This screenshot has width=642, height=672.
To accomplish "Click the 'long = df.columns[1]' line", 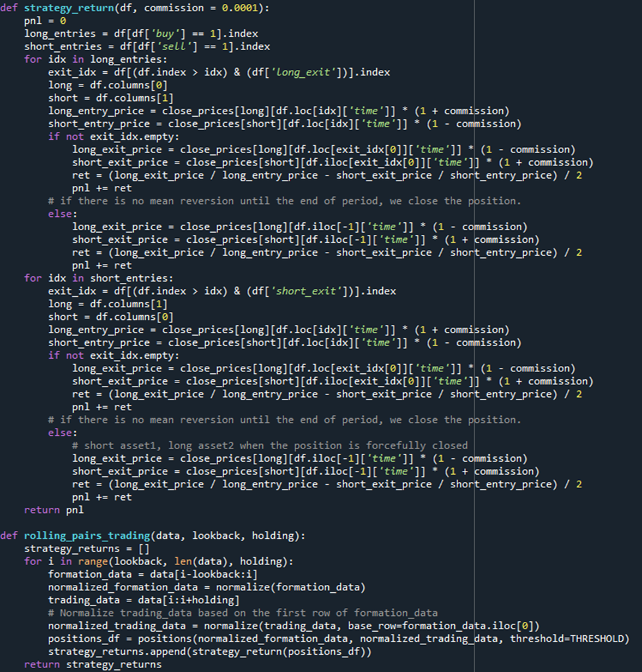I will [107, 304].
